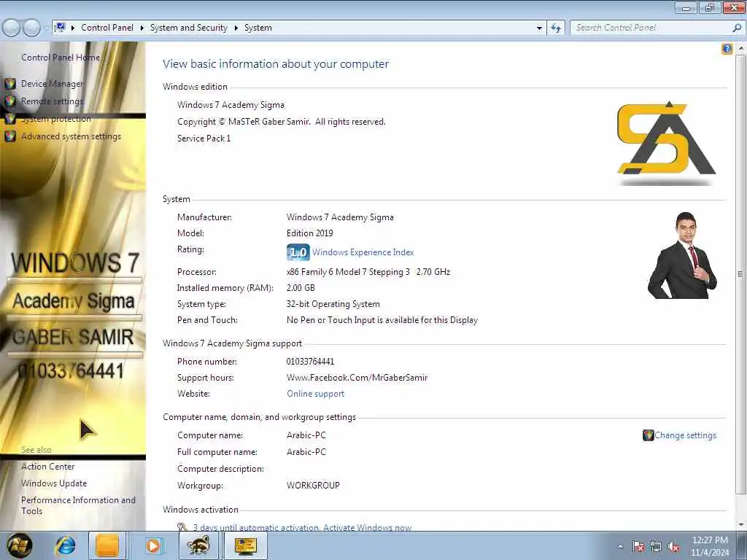Expand the arrow after Control Panel breadcrumb
The image size is (747, 560).
pos(142,28)
